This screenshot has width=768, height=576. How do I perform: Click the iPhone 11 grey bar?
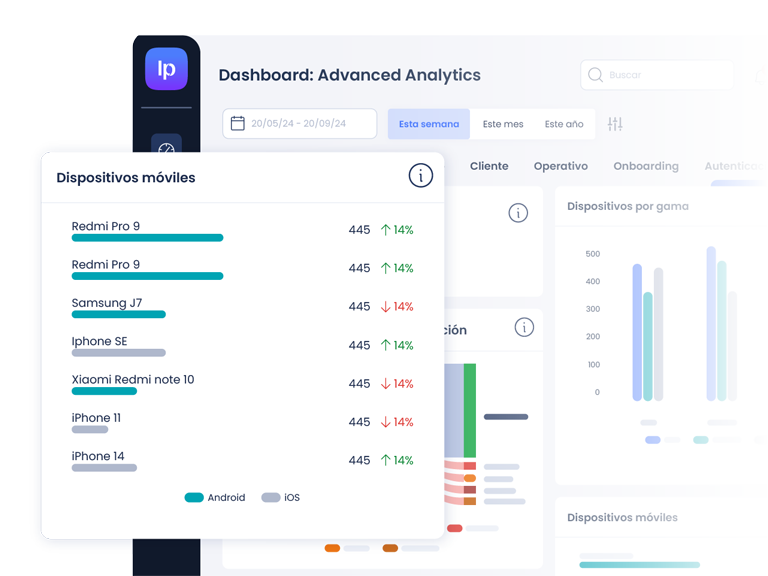tap(90, 430)
